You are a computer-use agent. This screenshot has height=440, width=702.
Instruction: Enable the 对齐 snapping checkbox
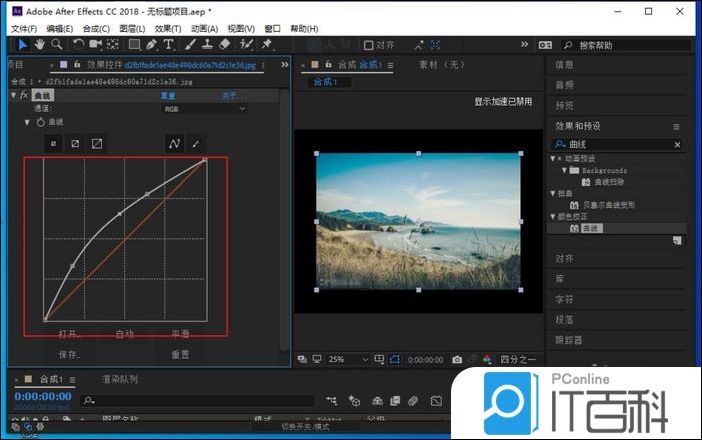click(x=369, y=45)
